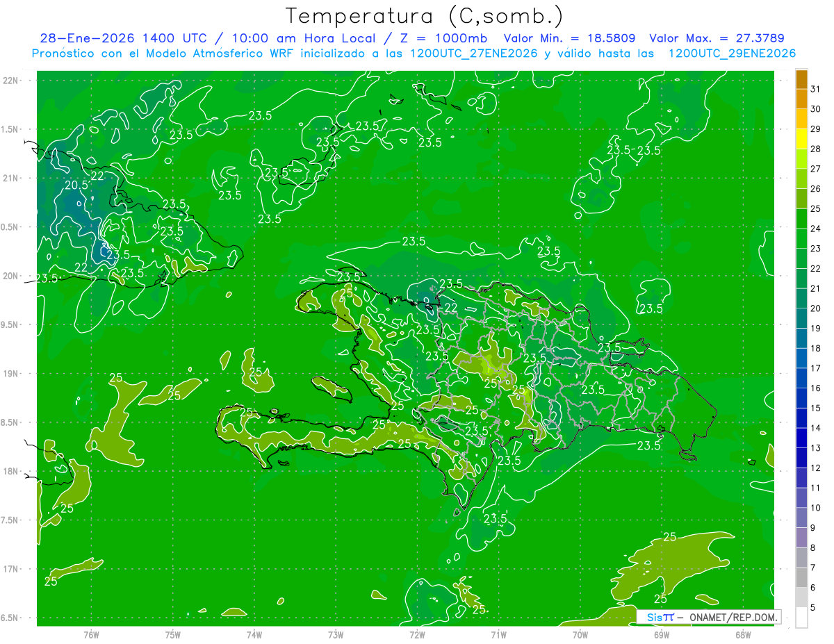Screen dimensions: 834x644
Task: Click the legend color block between 26 and 27
Action: point(801,179)
